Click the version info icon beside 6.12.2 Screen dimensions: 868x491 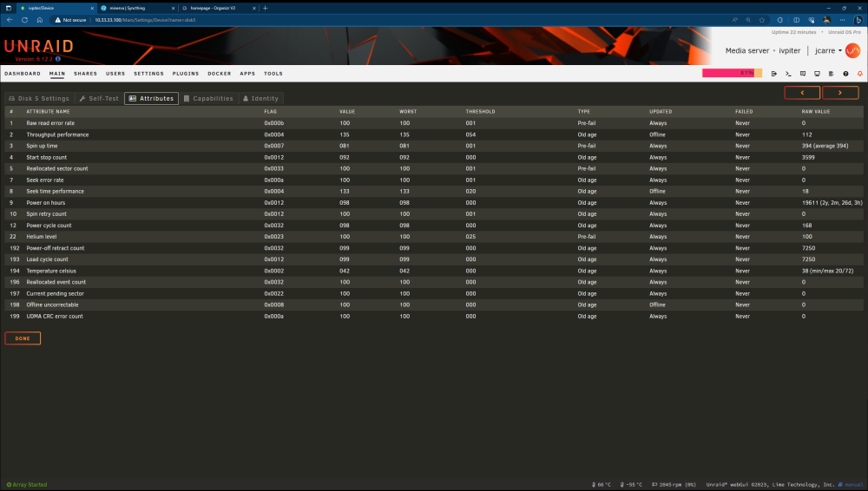click(x=57, y=59)
